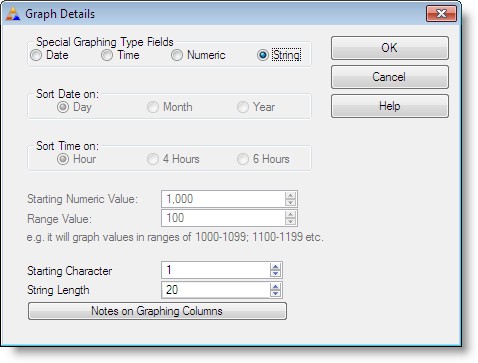This screenshot has width=478, height=363.
Task: Increase Starting Character with up arrow
Action: pyautogui.click(x=275, y=267)
